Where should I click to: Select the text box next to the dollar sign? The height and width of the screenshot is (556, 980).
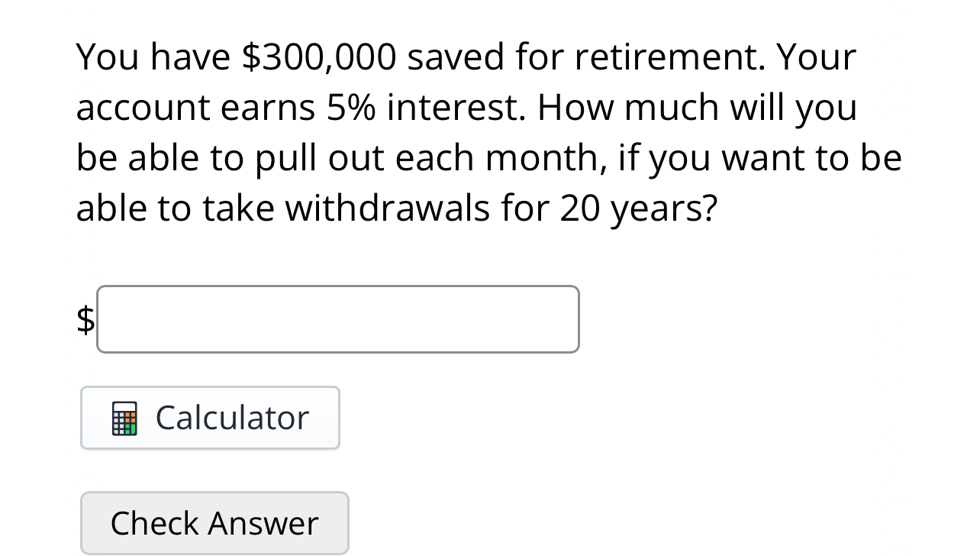[x=337, y=319]
